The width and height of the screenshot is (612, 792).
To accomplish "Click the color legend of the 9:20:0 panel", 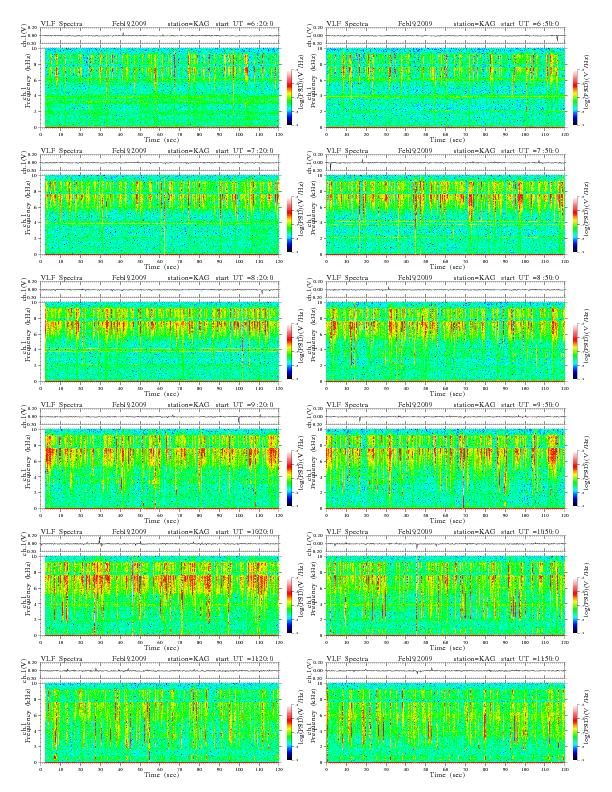I will point(289,478).
